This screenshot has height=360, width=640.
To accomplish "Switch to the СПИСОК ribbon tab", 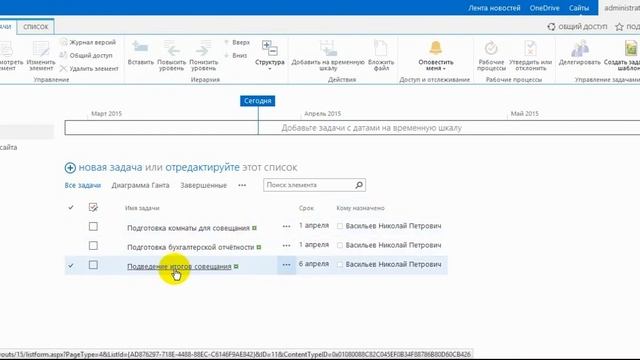I will pos(36,27).
